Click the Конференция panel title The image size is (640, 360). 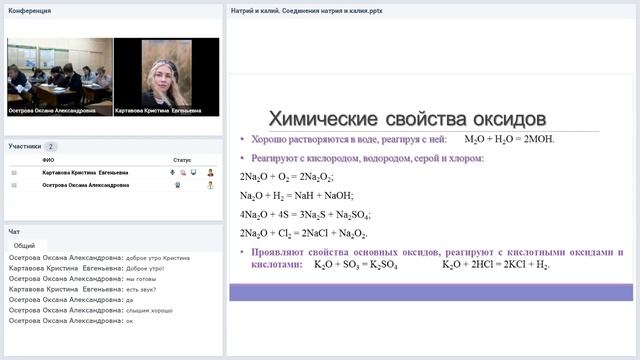30,11
